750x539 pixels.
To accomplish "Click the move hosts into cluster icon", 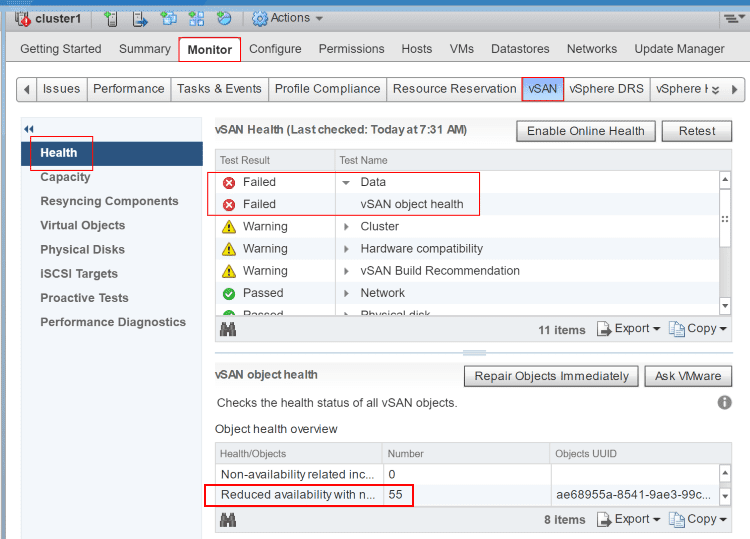I will tap(140, 19).
